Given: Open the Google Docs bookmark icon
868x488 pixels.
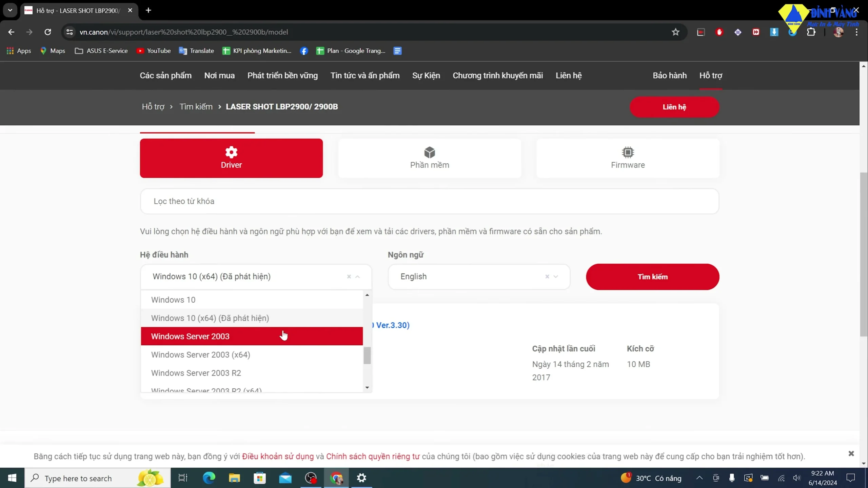Looking at the screenshot, I should click(397, 51).
